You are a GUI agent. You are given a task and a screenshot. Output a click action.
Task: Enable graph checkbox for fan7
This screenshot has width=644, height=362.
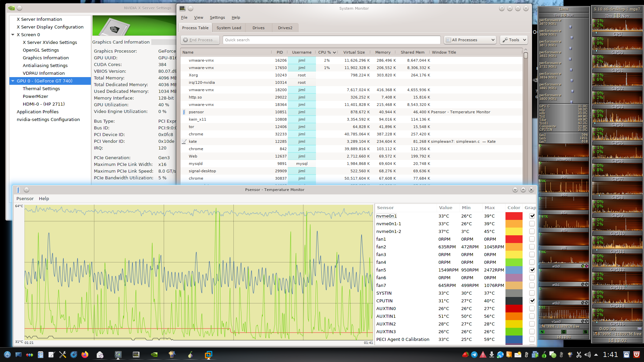coord(532,285)
